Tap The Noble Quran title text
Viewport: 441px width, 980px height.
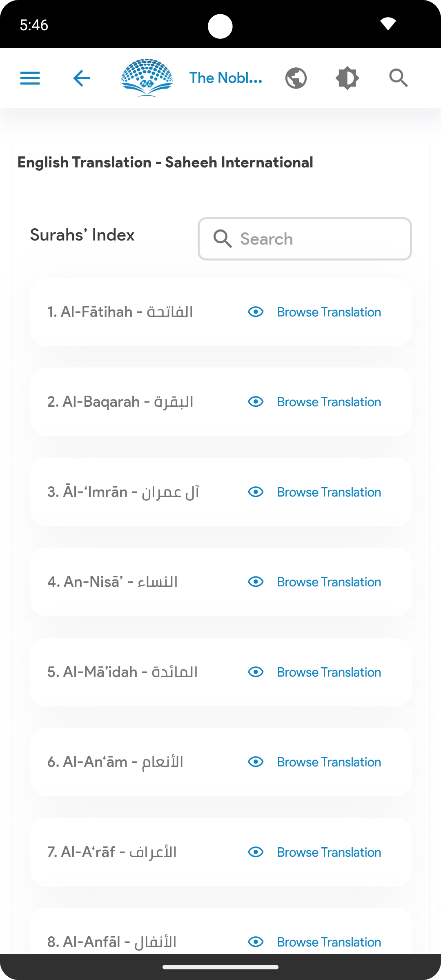[x=226, y=78]
